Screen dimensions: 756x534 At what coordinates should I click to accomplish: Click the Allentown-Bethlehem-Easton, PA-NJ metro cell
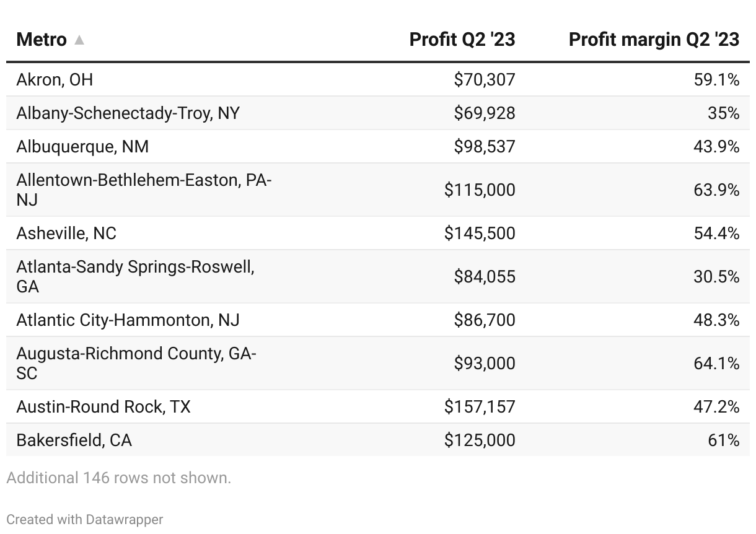tap(144, 190)
